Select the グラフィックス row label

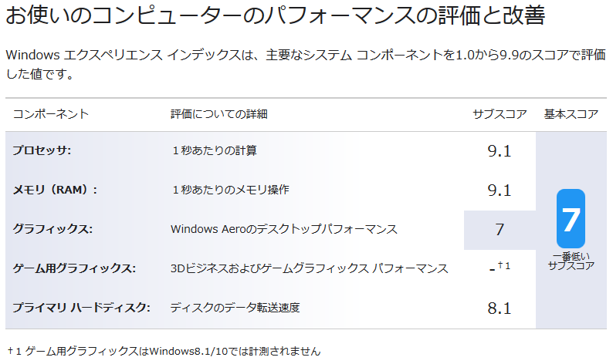click(52, 229)
